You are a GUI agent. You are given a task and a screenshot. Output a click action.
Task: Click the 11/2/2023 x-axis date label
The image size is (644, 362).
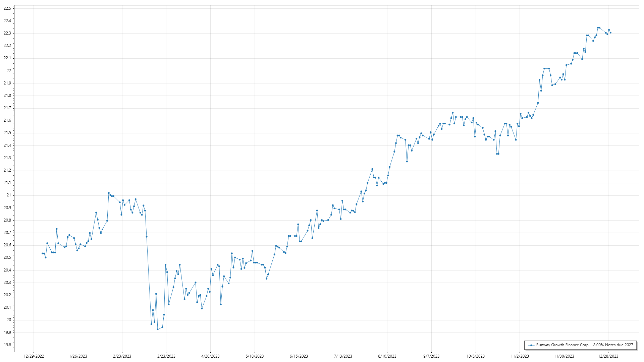[x=520, y=356]
